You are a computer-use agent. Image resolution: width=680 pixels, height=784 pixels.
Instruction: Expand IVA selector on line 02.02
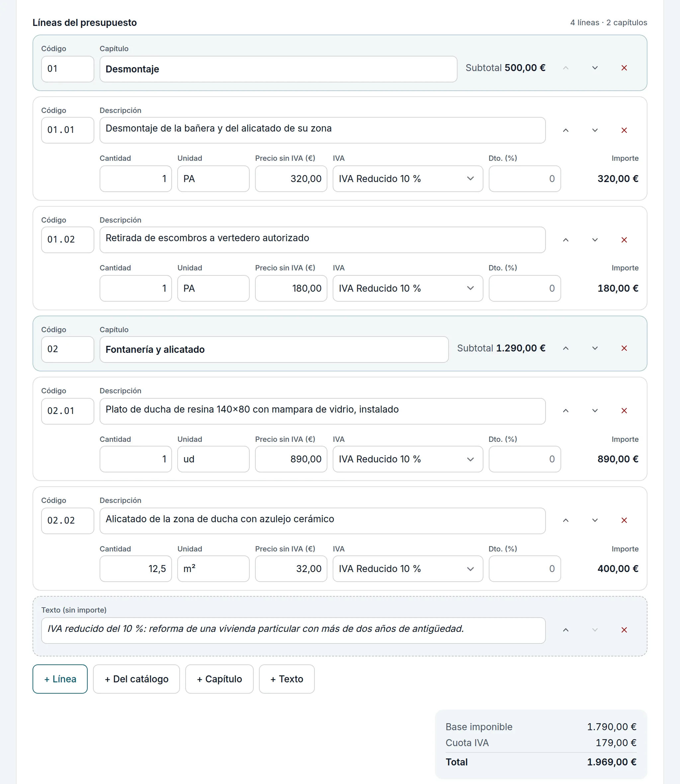pyautogui.click(x=407, y=569)
